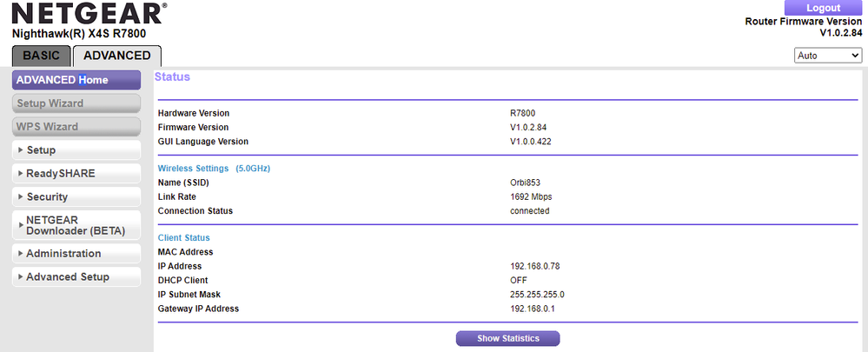
Task: Select the status table firmware value V1.0.2.84
Action: coord(527,127)
